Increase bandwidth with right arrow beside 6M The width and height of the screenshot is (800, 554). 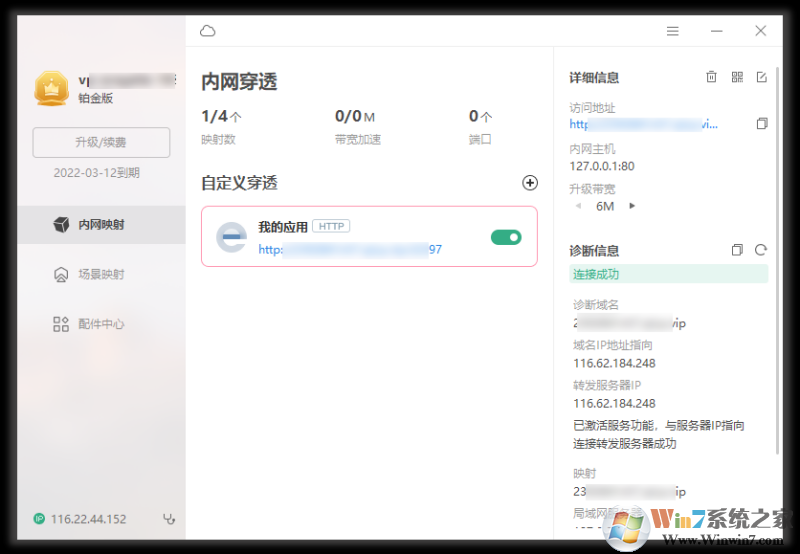[x=632, y=206]
